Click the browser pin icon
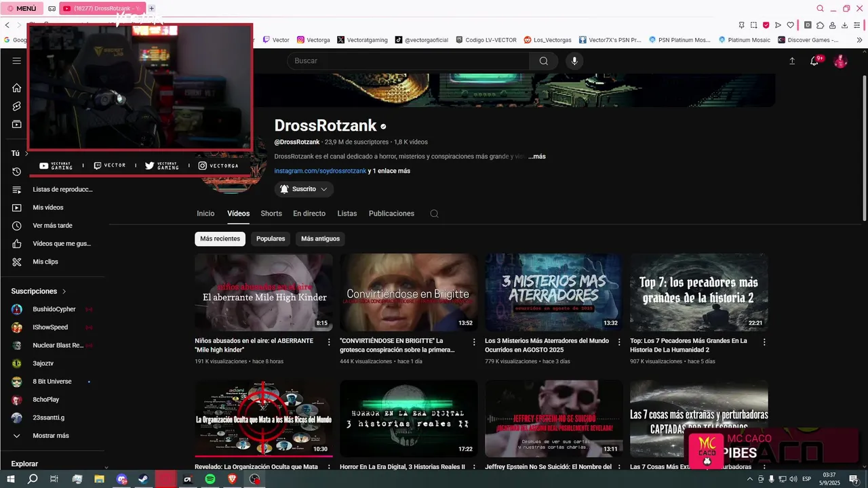The height and width of the screenshot is (488, 868). coord(741,25)
